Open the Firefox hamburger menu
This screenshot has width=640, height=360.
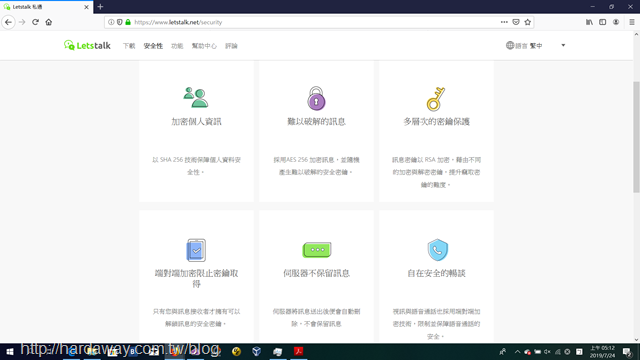click(x=632, y=22)
